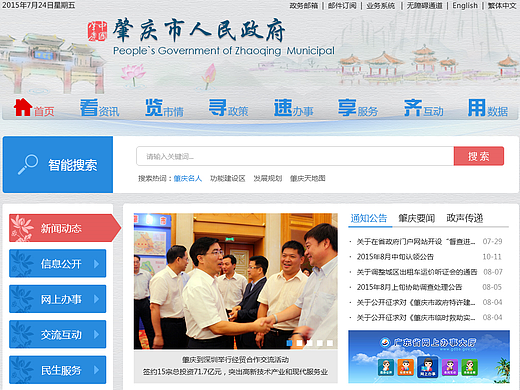Open notice 2015年8月上旬协助调查处理公告
520x390 pixels.
tap(409, 287)
